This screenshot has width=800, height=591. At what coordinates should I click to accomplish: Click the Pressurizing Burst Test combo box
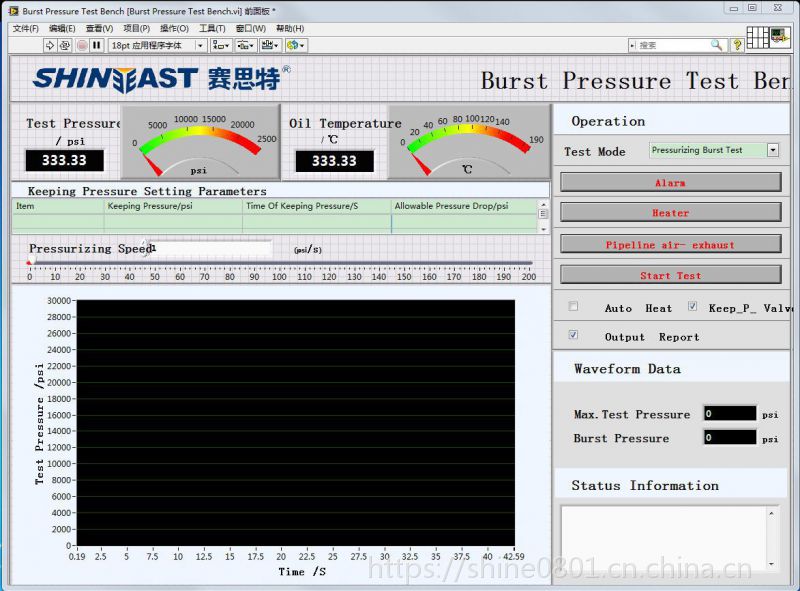point(714,150)
